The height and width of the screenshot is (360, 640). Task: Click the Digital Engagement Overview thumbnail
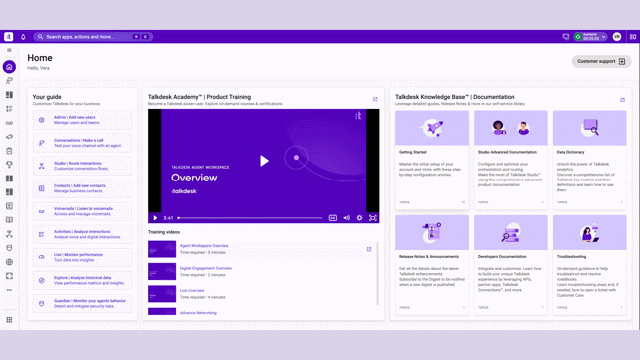tap(162, 271)
